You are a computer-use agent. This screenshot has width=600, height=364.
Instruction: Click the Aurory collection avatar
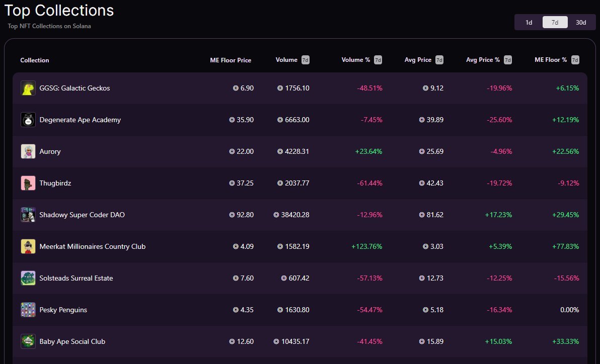click(x=28, y=151)
